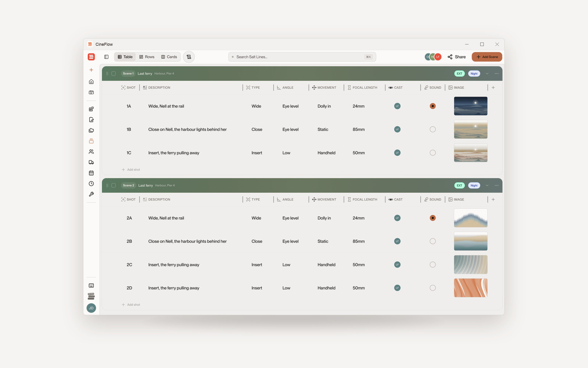
Task: Click the Share button
Action: coord(456,57)
